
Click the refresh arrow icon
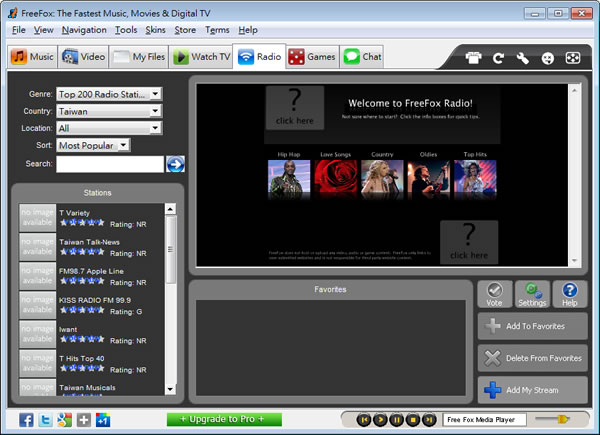click(498, 58)
